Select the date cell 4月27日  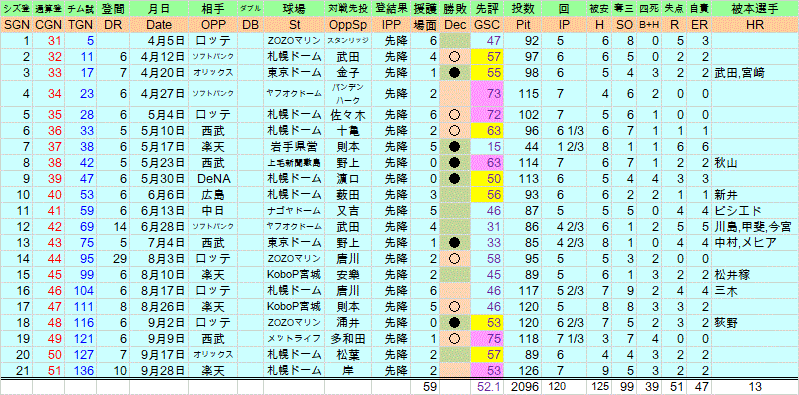pyautogui.click(x=158, y=93)
